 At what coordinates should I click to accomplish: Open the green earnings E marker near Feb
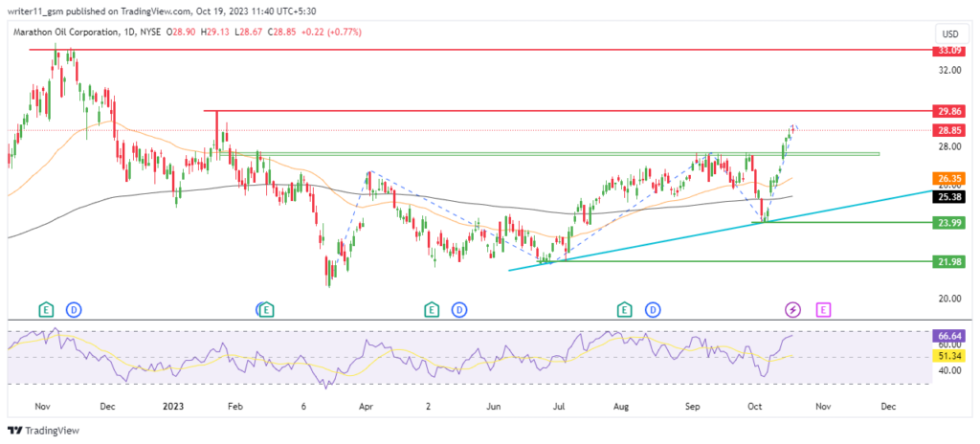[268, 308]
